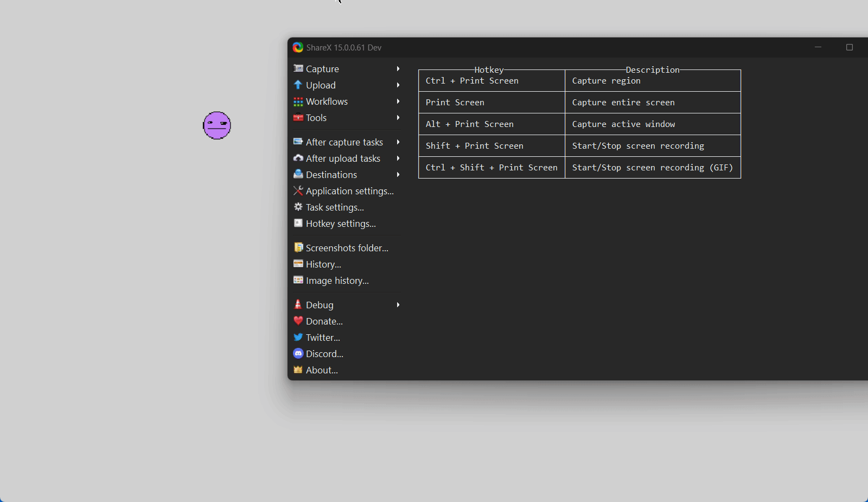This screenshot has width=868, height=502.
Task: Click the blue Upload arrow icon
Action: [298, 85]
